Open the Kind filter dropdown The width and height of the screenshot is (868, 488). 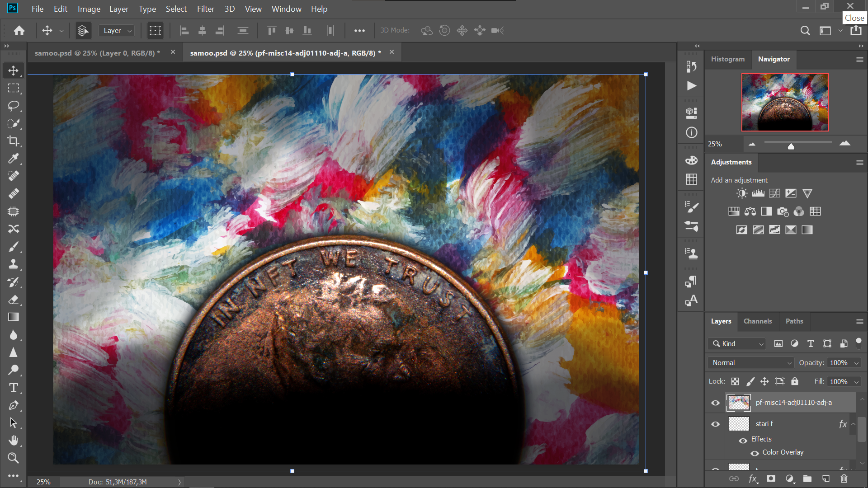[x=737, y=344]
